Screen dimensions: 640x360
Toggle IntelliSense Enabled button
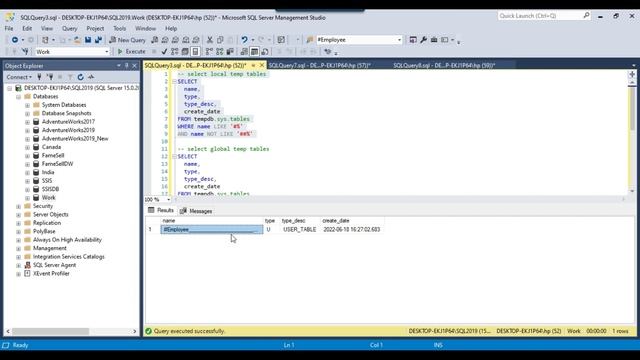195,52
